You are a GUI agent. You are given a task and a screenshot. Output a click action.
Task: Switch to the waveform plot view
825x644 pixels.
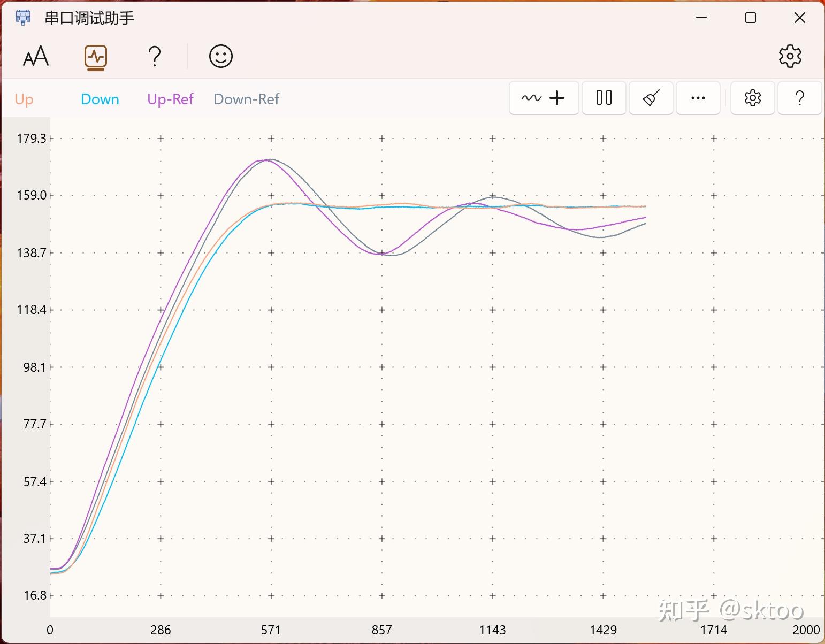click(x=96, y=57)
